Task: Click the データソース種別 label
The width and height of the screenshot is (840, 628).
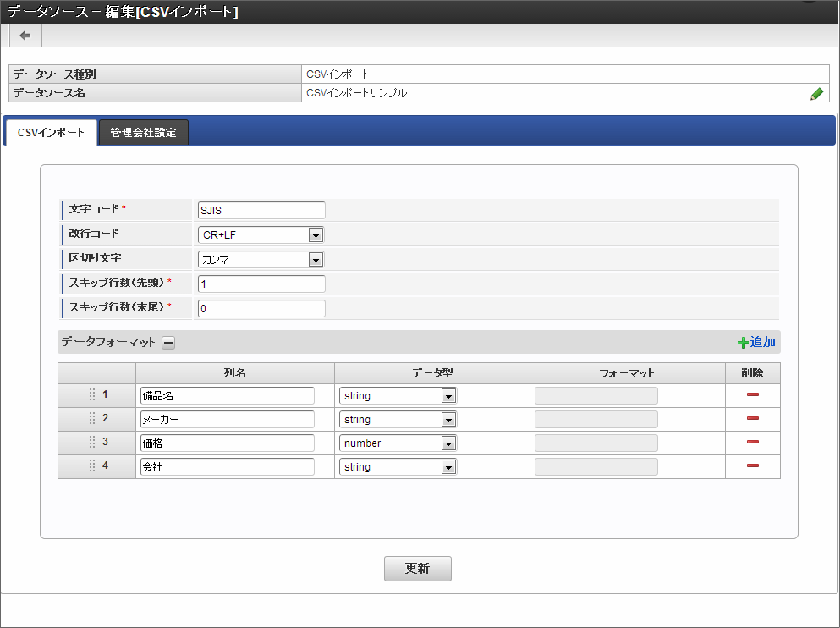Action: (55, 74)
